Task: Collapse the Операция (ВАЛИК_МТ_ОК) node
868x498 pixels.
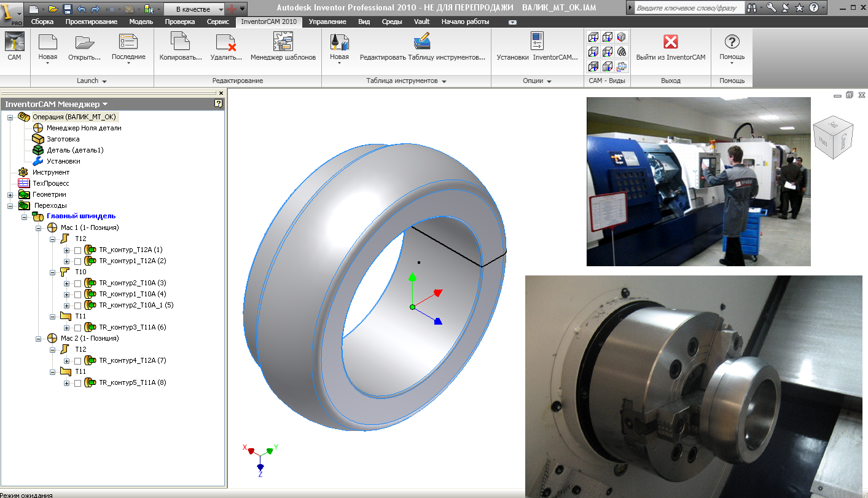Action: coord(10,117)
